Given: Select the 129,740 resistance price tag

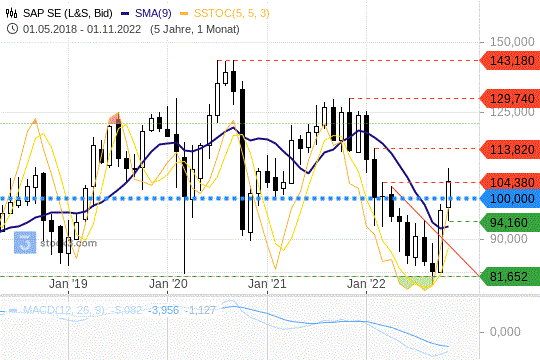Looking at the screenshot, I should (510, 99).
